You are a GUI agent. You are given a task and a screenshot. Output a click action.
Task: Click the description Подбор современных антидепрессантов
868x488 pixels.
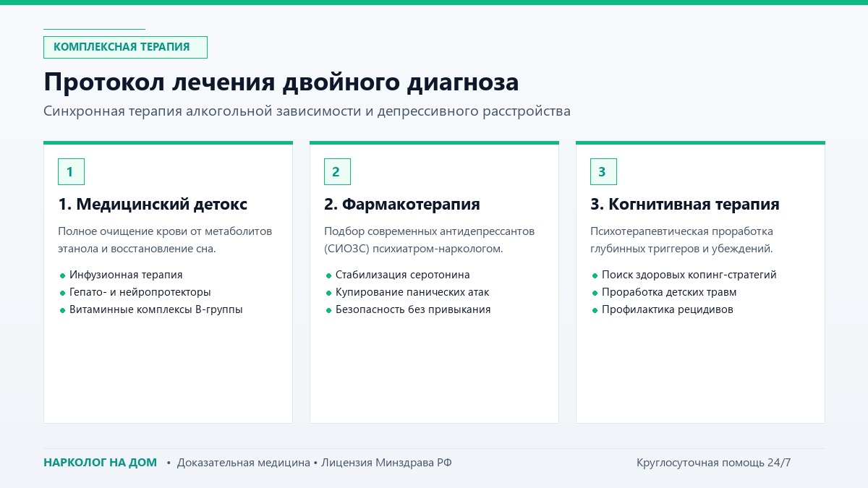[x=429, y=240]
